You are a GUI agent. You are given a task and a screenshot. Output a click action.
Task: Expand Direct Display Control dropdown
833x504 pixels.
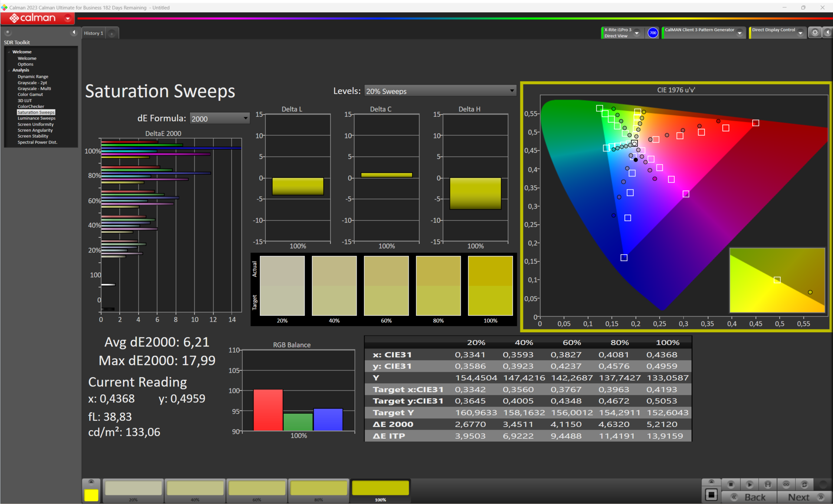click(x=800, y=33)
